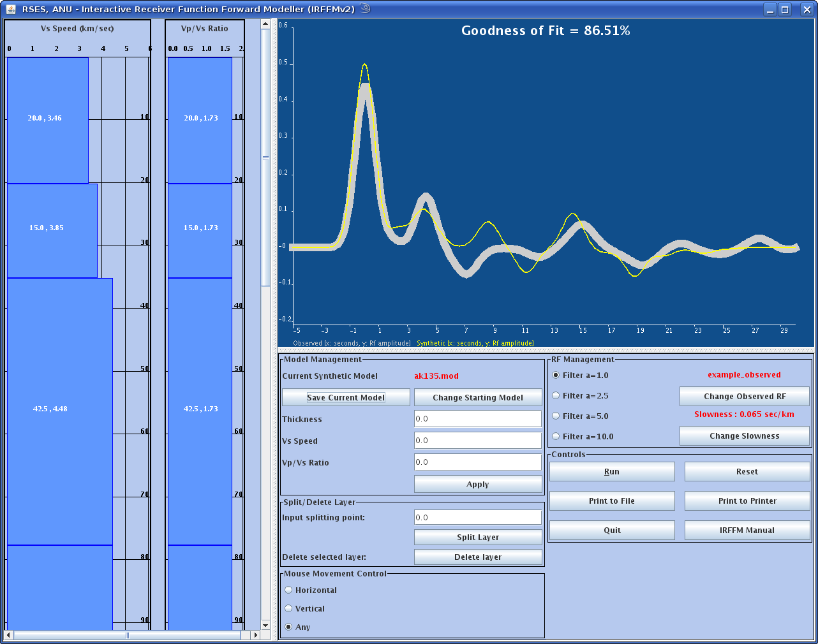This screenshot has height=644, width=818.
Task: Open the IRFFM Manual
Action: click(747, 531)
